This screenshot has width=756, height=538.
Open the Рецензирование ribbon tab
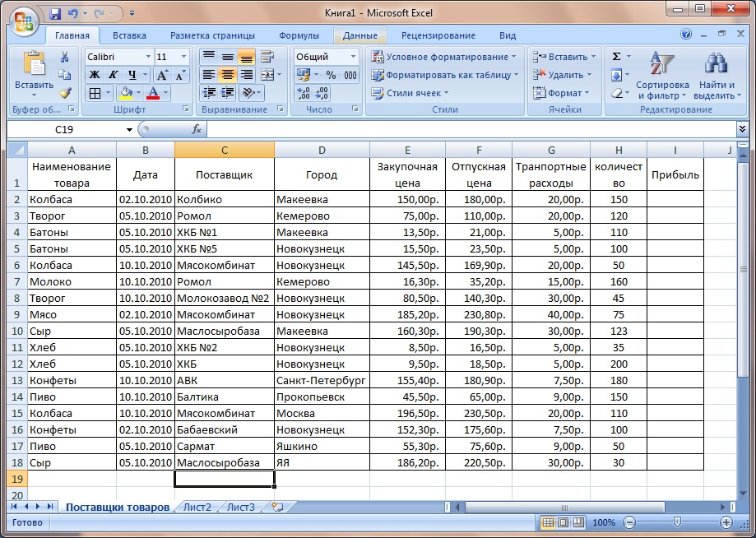point(438,35)
